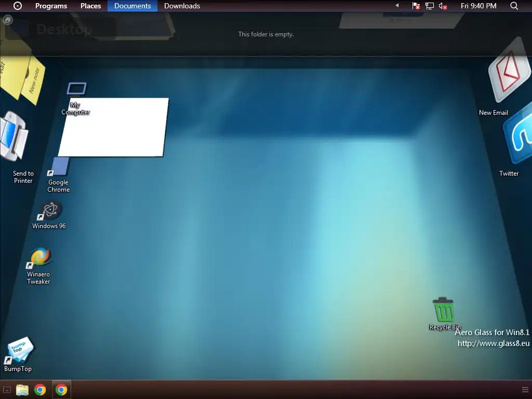The height and width of the screenshot is (399, 532).
Task: Select the My Computer desktop icon
Action: tap(77, 89)
